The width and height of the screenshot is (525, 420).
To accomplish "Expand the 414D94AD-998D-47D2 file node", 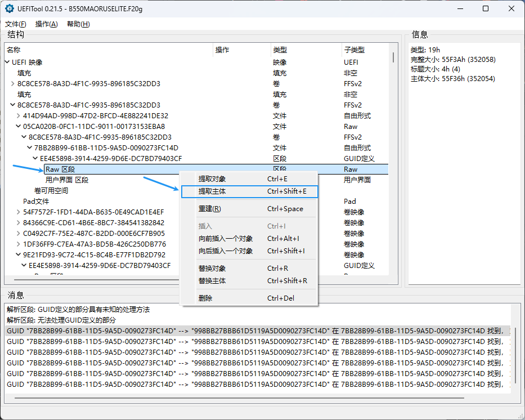I will click(18, 116).
